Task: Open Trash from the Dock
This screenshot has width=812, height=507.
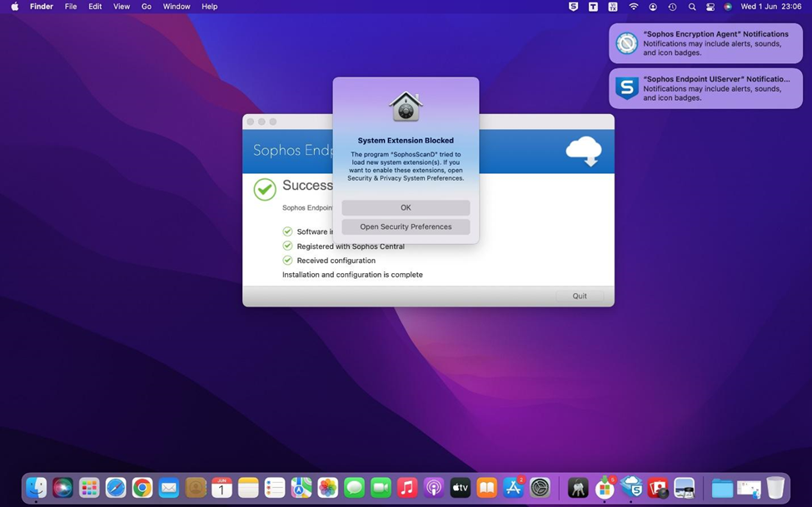Action: [775, 488]
